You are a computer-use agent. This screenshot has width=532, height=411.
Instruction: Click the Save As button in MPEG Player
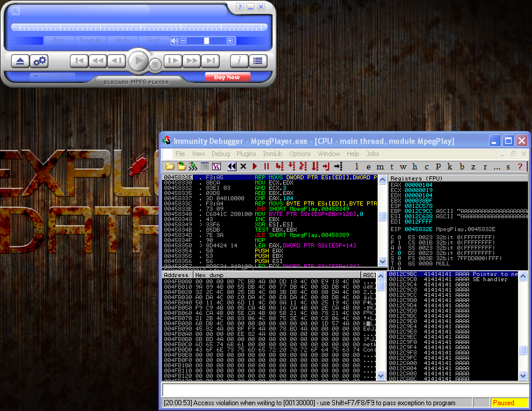point(91,40)
